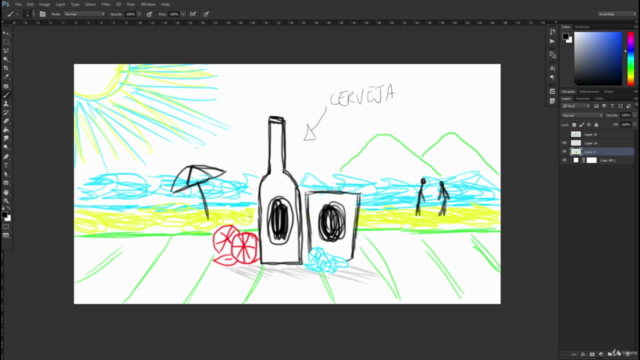The image size is (640, 360).
Task: Click the hue spectrum slider in Color panel
Action: (x=631, y=58)
